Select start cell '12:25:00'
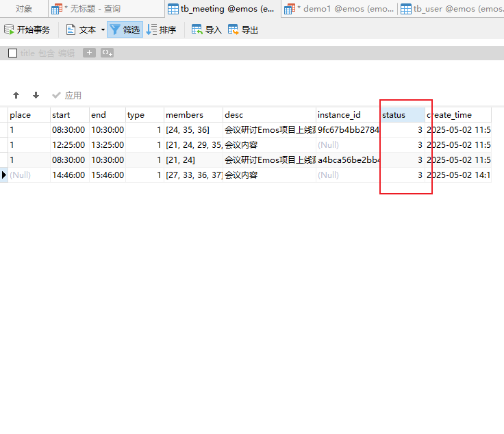 [x=70, y=145]
